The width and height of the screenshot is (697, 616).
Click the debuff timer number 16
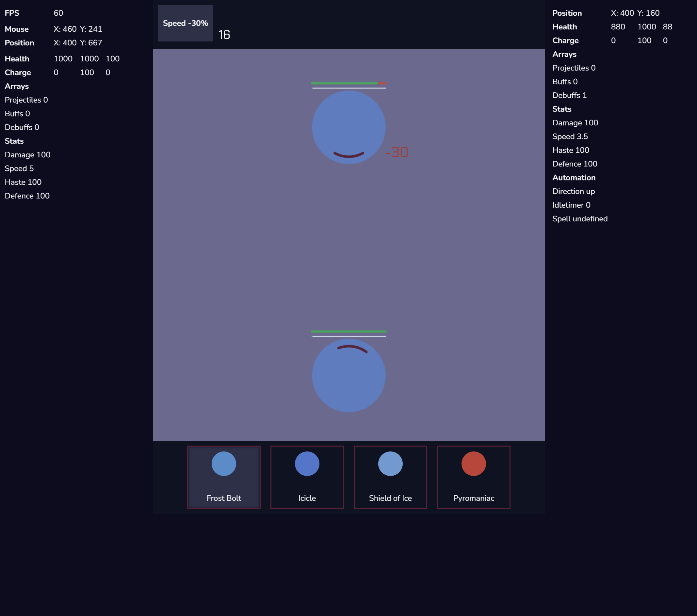point(224,35)
